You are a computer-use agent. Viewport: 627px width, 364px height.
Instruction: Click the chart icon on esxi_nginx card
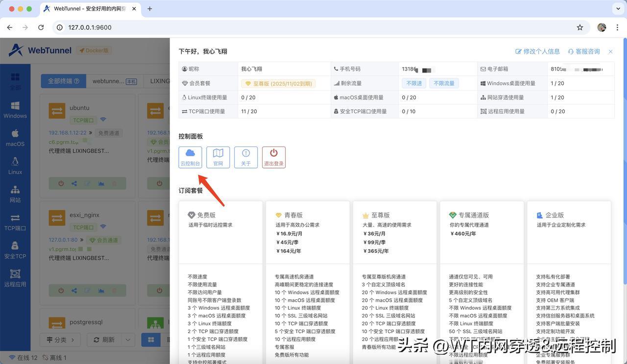(101, 291)
